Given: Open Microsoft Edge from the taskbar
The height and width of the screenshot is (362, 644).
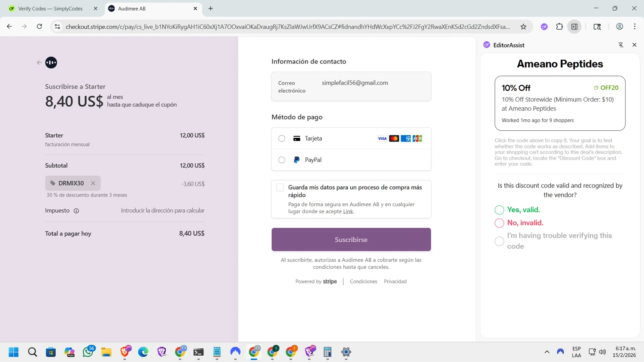Looking at the screenshot, I should [143, 352].
